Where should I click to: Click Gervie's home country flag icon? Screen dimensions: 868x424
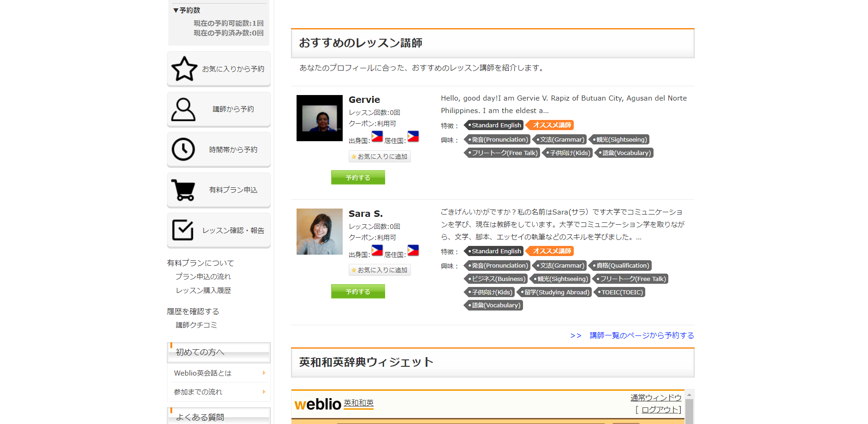pyautogui.click(x=377, y=137)
